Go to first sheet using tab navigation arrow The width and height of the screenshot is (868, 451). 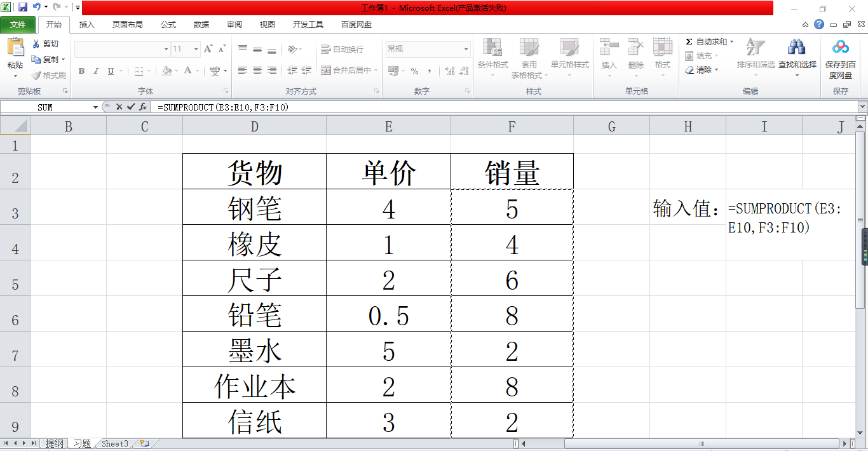point(6,443)
